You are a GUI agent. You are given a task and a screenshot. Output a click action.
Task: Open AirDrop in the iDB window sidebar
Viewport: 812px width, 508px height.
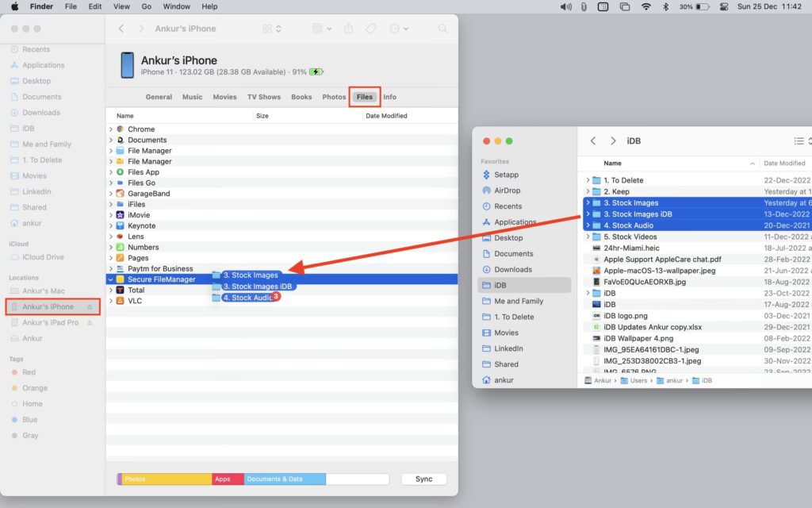tap(507, 190)
